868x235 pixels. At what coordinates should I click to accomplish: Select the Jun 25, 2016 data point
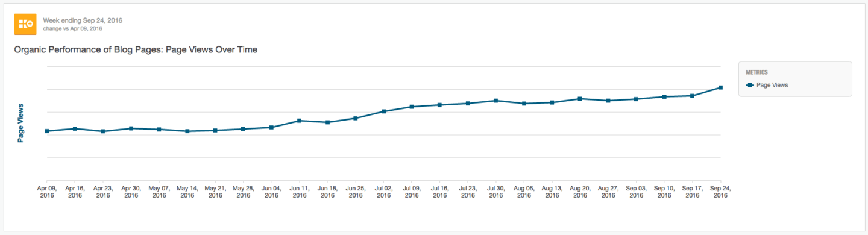pos(356,118)
